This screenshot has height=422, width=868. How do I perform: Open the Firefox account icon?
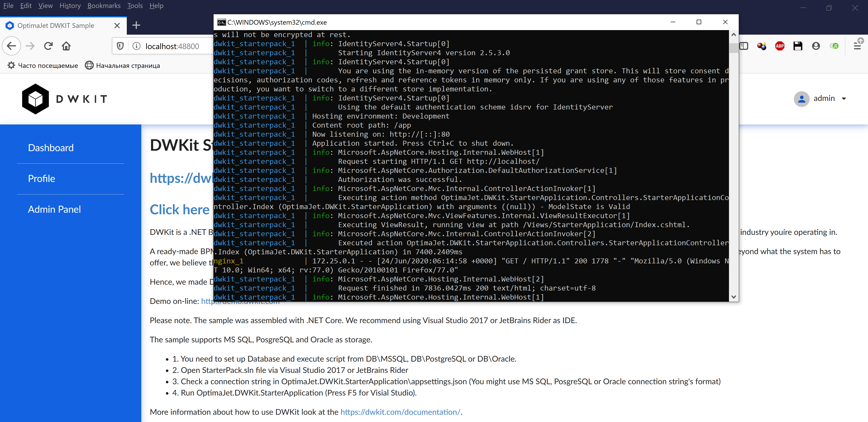point(816,46)
